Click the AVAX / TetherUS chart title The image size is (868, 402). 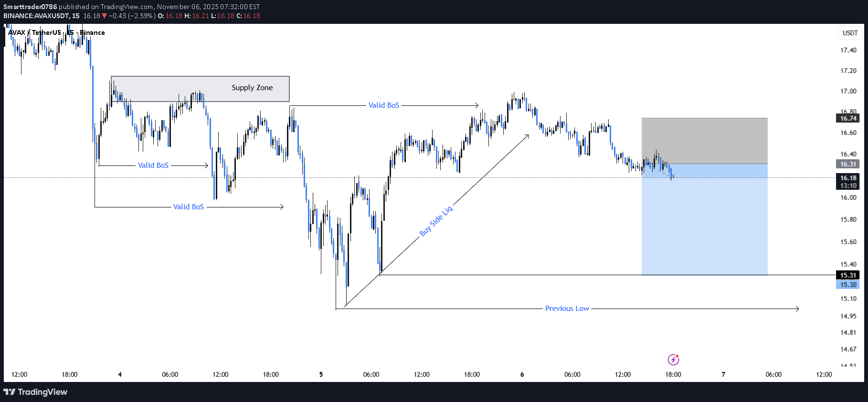coord(34,32)
